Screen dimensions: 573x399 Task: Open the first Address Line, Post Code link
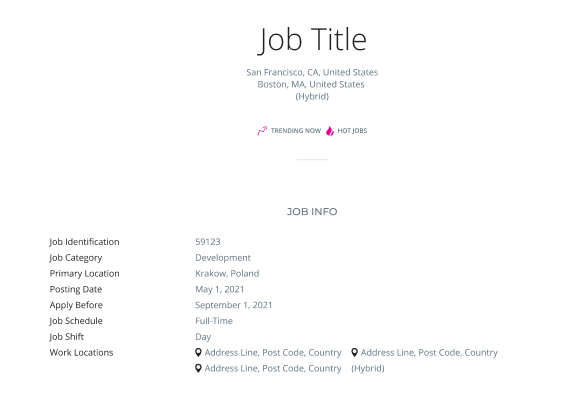pyautogui.click(x=273, y=353)
